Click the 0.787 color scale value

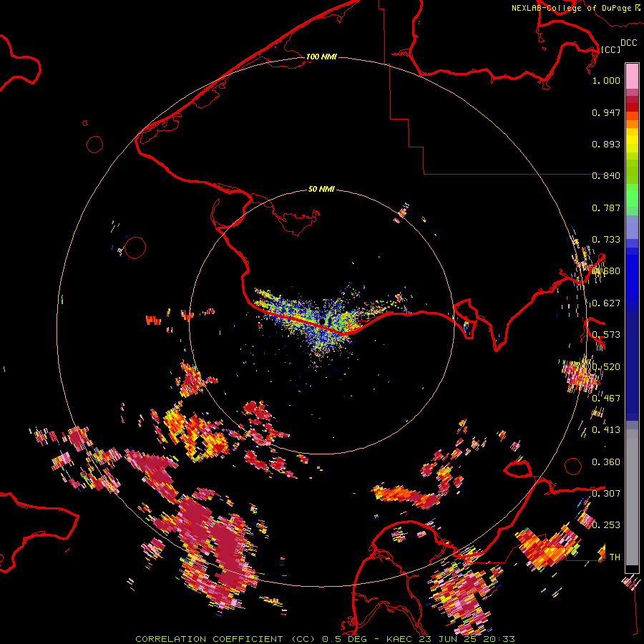tap(606, 208)
